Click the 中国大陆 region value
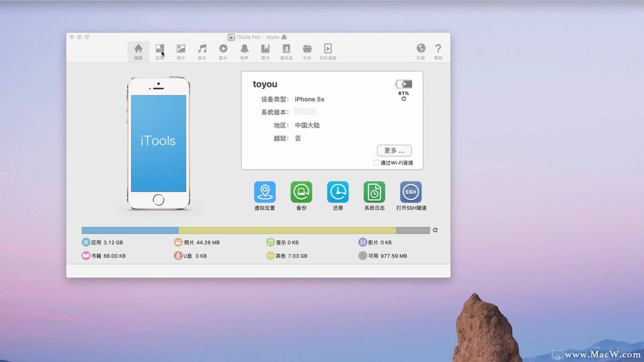The height and width of the screenshot is (362, 644). point(307,125)
